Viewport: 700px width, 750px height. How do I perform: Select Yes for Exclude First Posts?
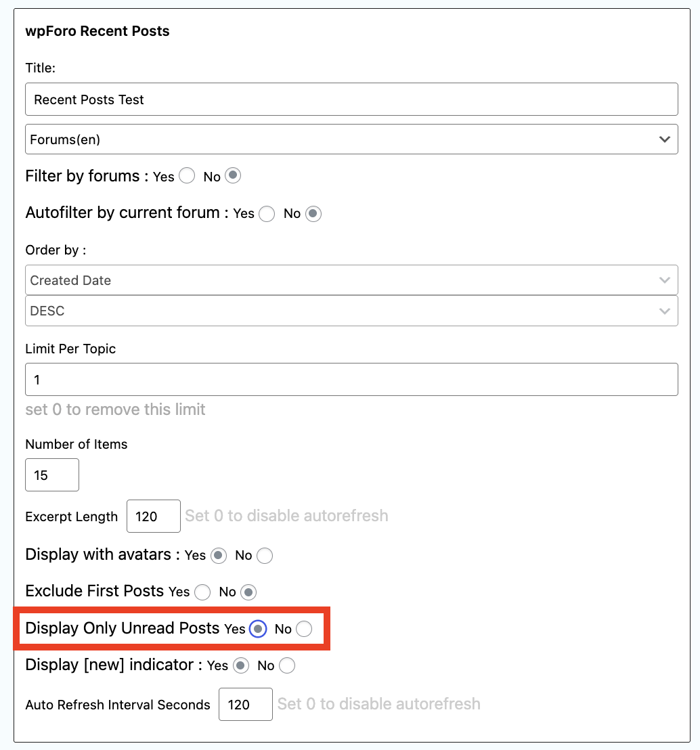[x=202, y=592]
